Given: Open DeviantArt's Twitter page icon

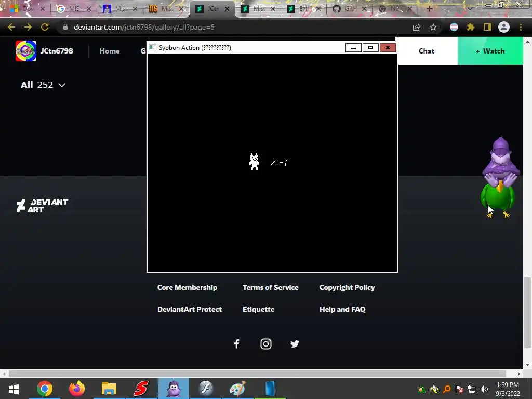Looking at the screenshot, I should pos(295,344).
